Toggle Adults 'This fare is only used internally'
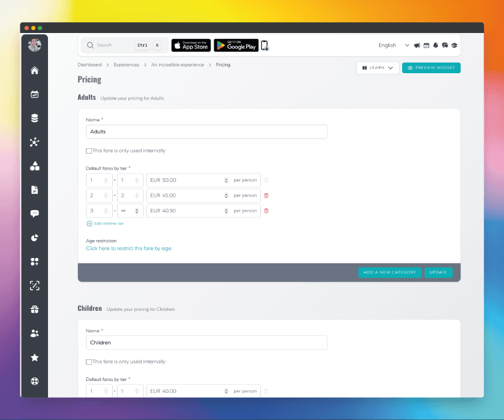Image resolution: width=504 pixels, height=420 pixels. tap(89, 151)
